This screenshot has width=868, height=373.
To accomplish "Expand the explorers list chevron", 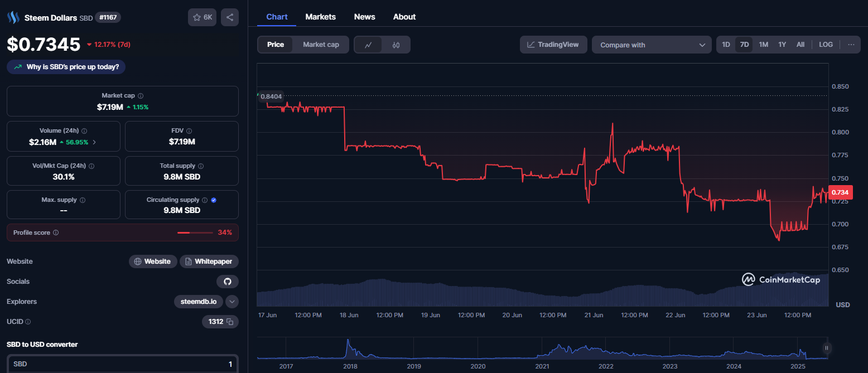I will tap(233, 302).
